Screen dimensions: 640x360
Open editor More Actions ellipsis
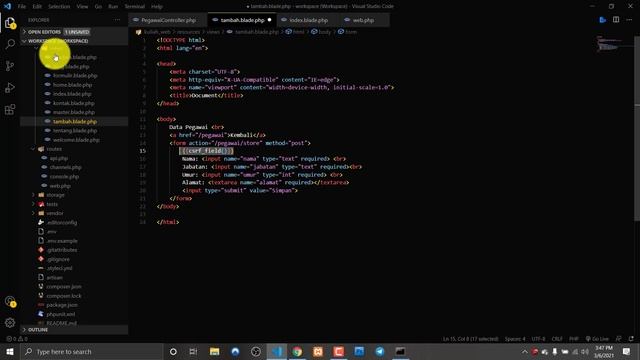(x=629, y=20)
